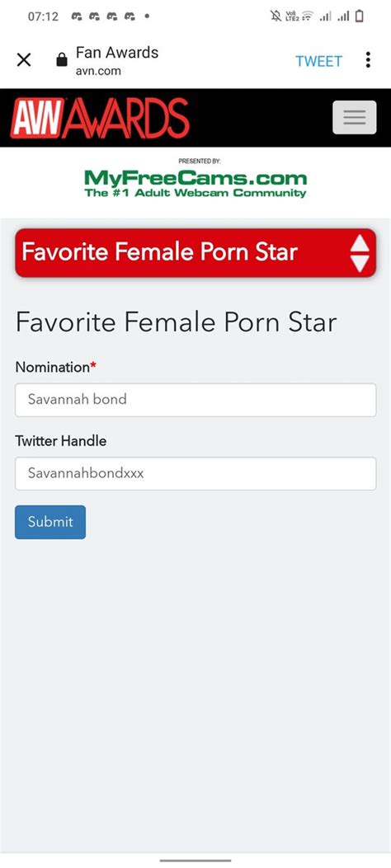View site security via lock icon
The width and height of the screenshot is (391, 868).
click(62, 60)
